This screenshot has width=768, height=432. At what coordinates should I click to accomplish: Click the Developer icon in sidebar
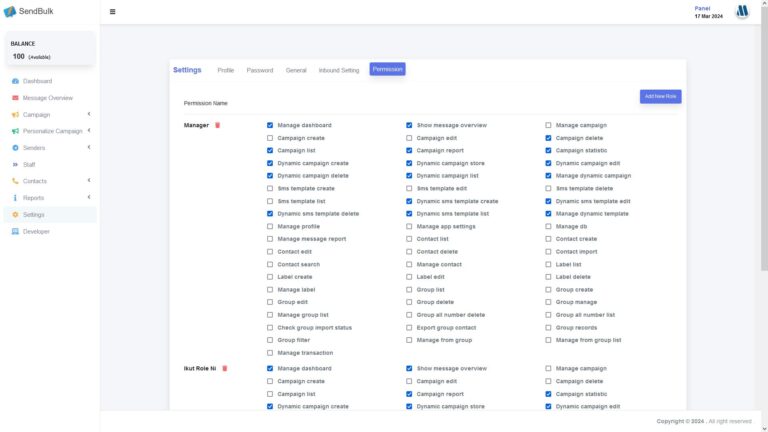point(15,232)
